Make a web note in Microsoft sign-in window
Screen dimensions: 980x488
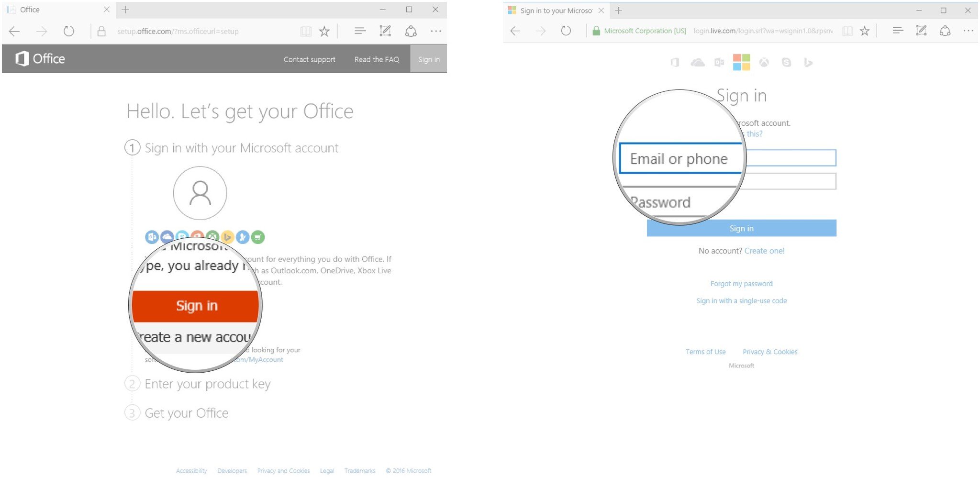click(921, 31)
